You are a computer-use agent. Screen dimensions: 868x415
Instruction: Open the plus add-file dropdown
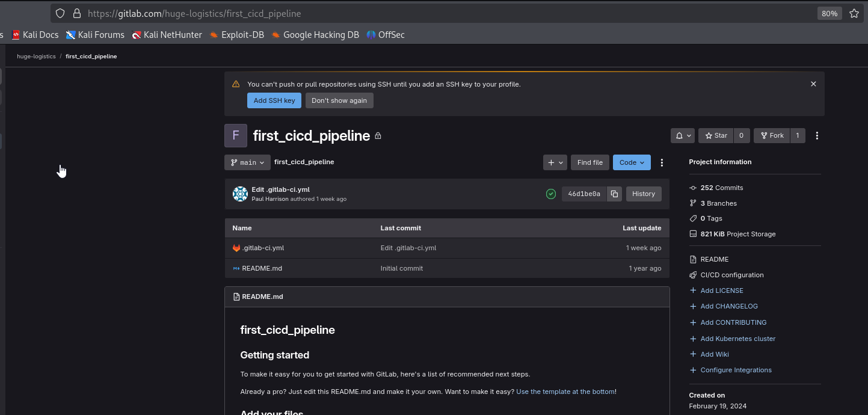tap(555, 162)
